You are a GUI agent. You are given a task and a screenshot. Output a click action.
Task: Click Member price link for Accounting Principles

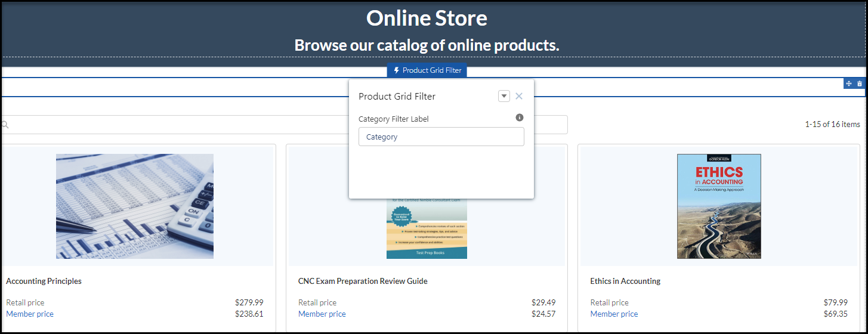click(x=30, y=314)
